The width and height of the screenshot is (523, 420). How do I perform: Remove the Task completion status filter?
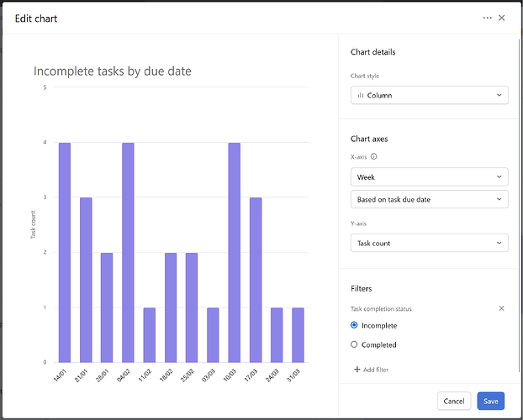pos(501,308)
